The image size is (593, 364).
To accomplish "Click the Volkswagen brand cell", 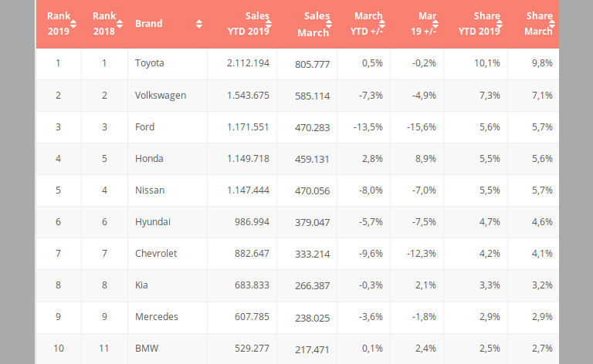I will [161, 95].
